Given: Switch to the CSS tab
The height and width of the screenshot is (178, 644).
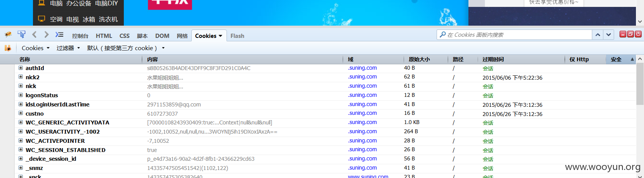Looking at the screenshot, I should (x=125, y=36).
